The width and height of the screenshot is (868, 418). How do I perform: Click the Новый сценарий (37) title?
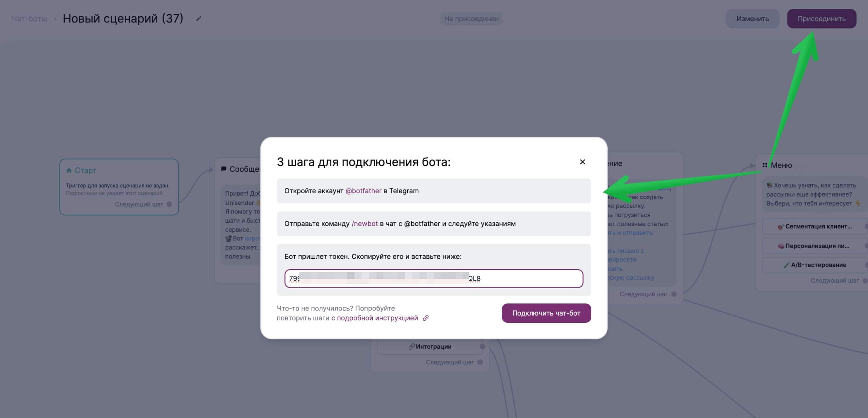[x=123, y=18]
